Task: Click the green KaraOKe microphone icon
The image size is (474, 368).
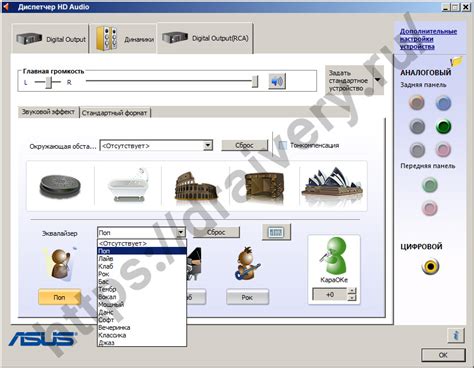Action: (333, 256)
